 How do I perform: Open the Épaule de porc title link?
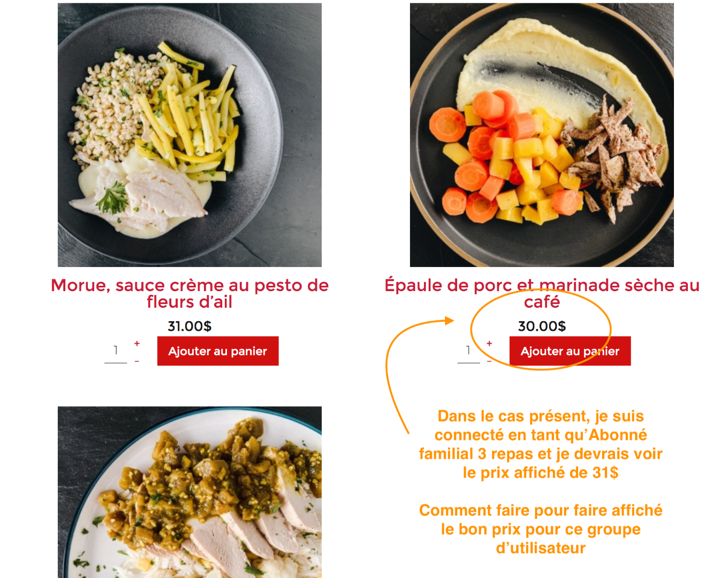point(542,293)
